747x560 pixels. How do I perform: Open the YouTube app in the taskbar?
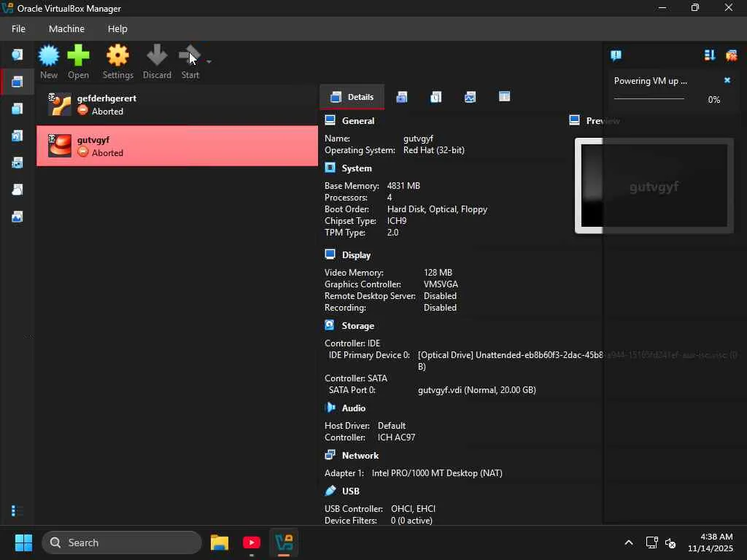point(252,542)
